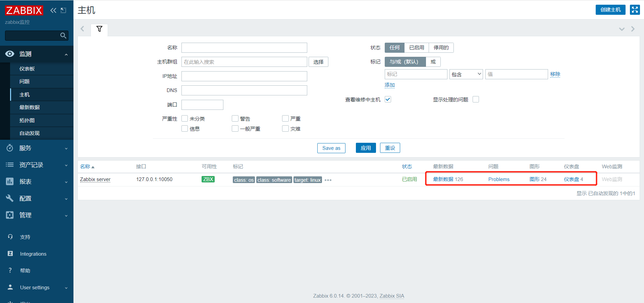
Task: Select the 或 tag operator
Action: [x=433, y=62]
